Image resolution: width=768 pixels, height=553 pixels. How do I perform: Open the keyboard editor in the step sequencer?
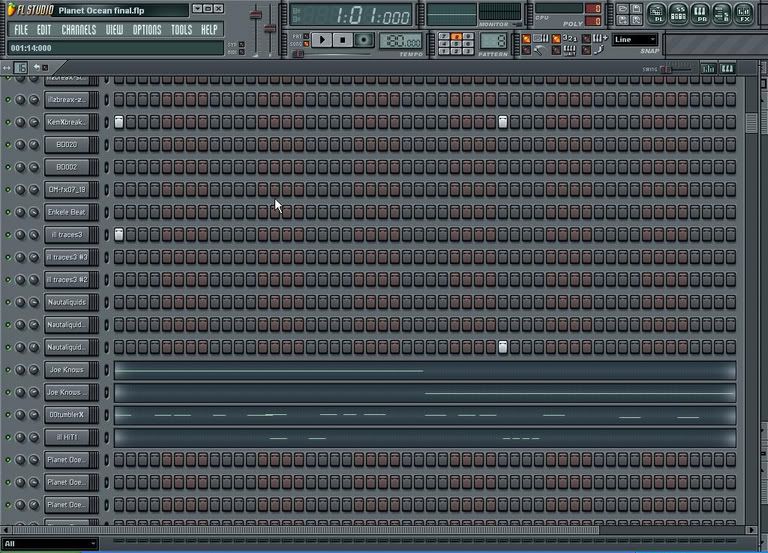click(727, 69)
